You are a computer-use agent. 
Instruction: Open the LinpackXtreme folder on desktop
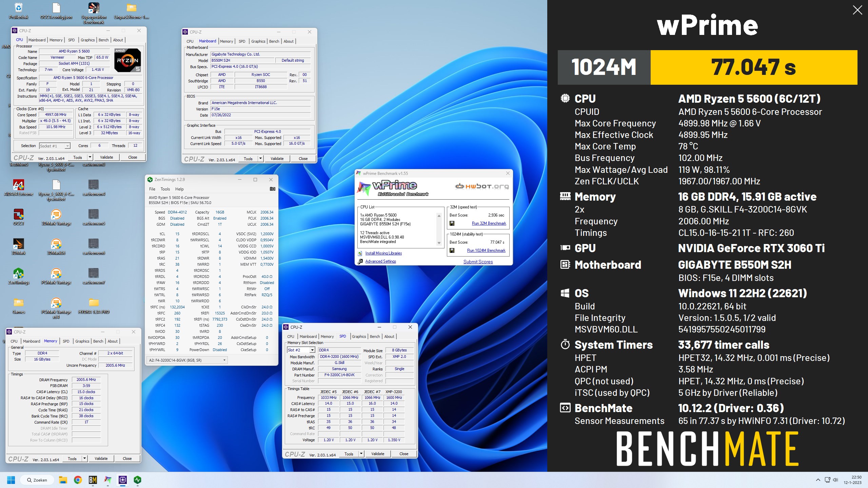tap(131, 11)
